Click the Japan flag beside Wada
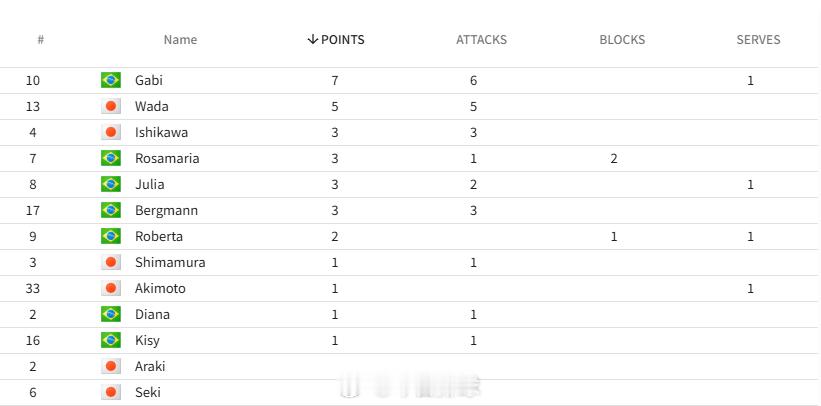821x406 pixels. point(110,106)
